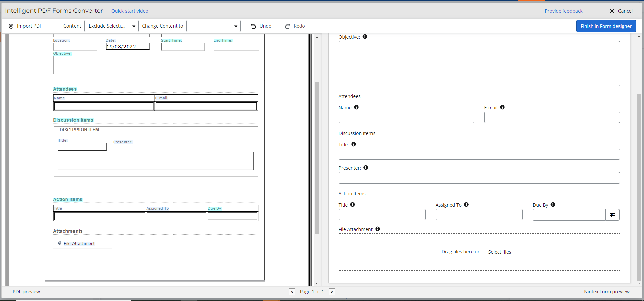Click the E-mail field in PDF Attendees table

click(x=206, y=106)
